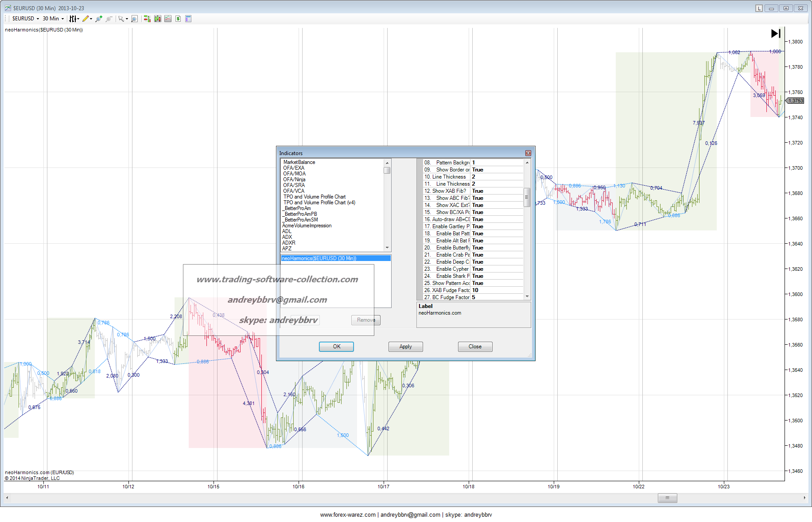Open the zoom frame magnifier tool
The image size is (812, 522).
tap(135, 19)
